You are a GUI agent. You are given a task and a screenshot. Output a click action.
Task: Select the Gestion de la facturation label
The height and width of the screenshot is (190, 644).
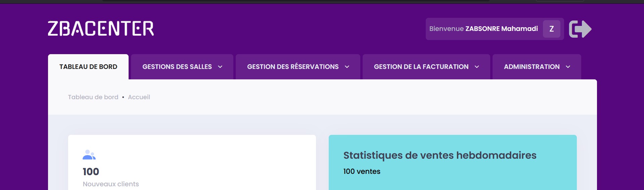click(421, 67)
